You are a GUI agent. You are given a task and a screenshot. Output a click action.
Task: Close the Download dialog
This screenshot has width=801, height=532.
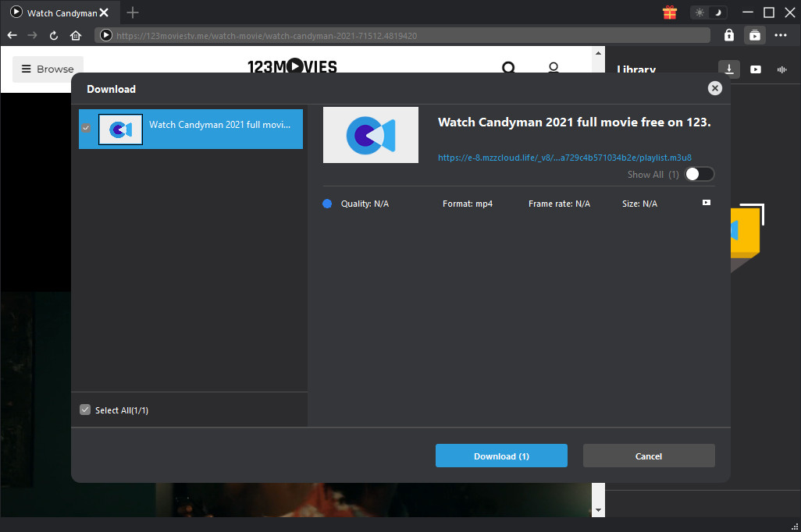coord(714,89)
